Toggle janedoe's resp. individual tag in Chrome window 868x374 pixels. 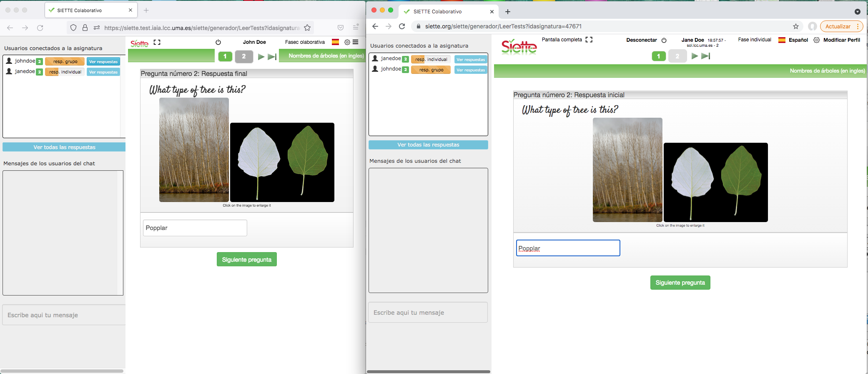point(431,59)
